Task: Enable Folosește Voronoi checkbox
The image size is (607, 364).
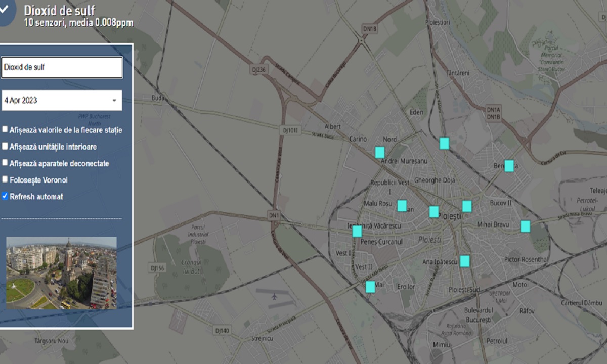Action: coord(5,179)
